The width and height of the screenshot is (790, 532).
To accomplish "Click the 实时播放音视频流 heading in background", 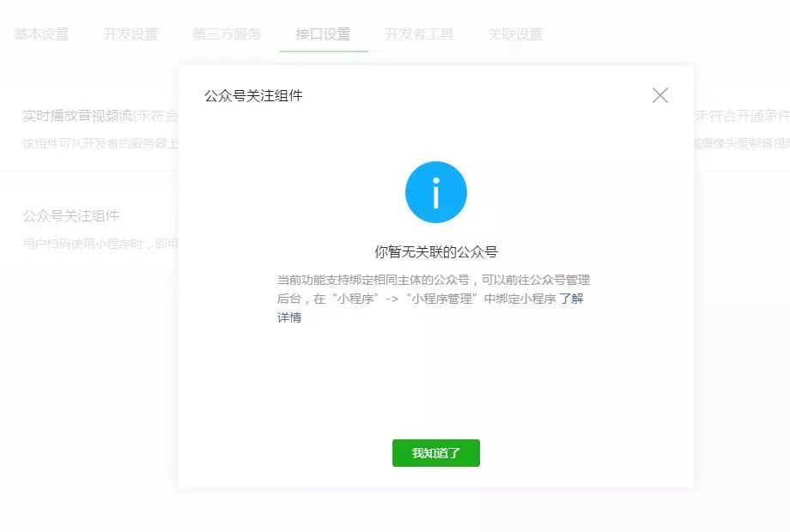I will [x=77, y=116].
